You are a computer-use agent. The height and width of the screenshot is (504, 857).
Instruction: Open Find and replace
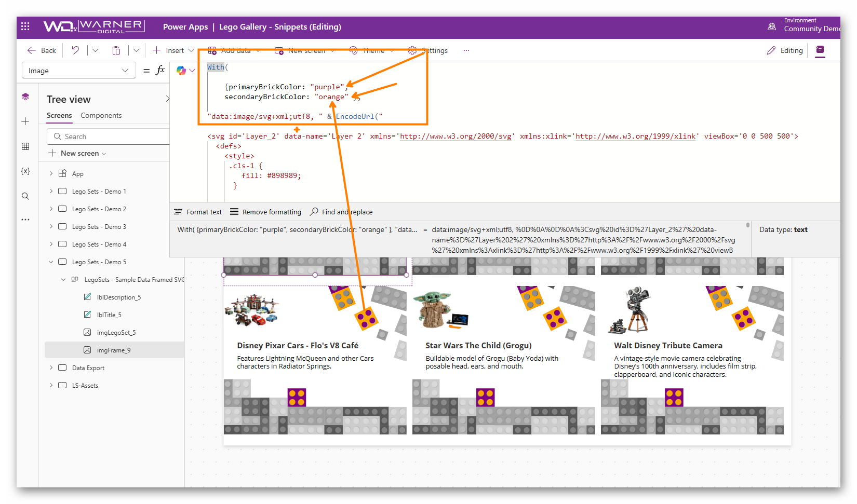[x=341, y=212]
